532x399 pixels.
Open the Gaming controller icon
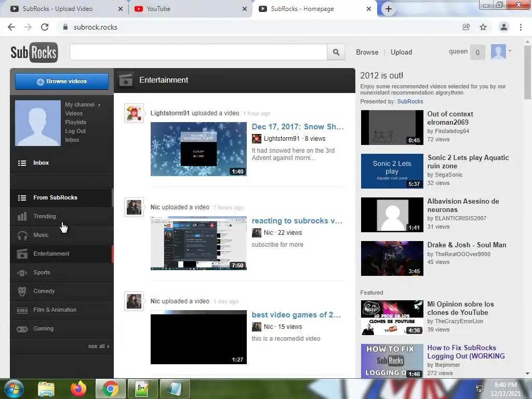(x=22, y=329)
